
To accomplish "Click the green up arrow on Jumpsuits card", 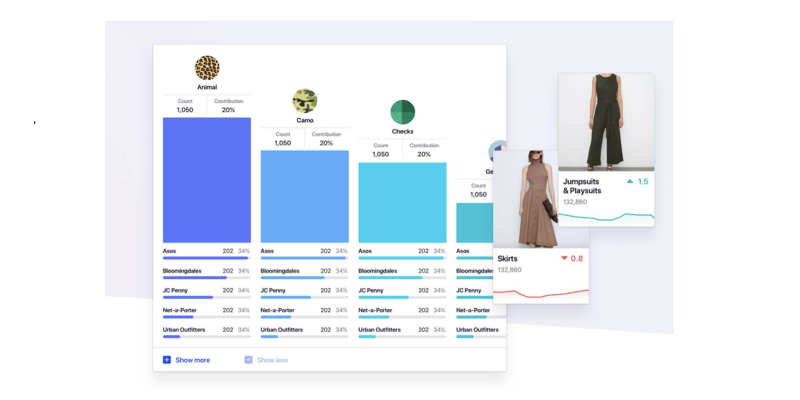I will coord(630,181).
